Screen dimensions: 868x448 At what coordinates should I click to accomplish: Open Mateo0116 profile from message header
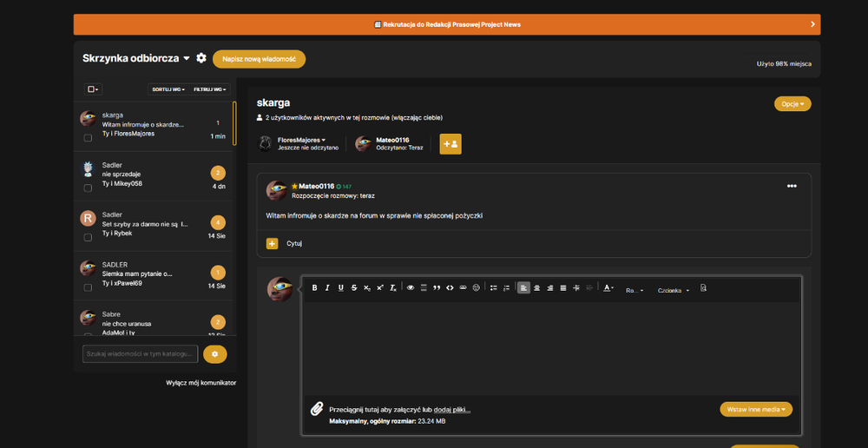pyautogui.click(x=316, y=186)
